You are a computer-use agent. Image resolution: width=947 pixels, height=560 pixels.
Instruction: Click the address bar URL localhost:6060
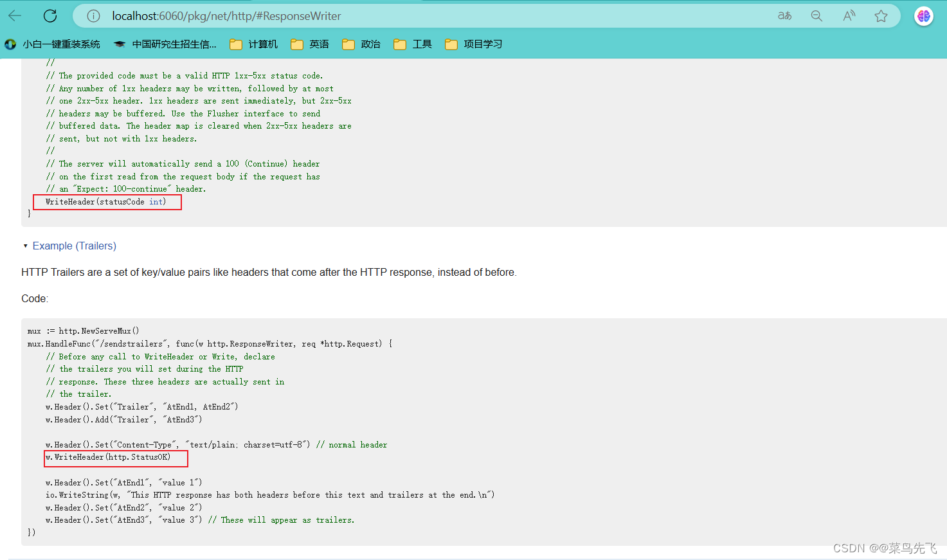[226, 15]
